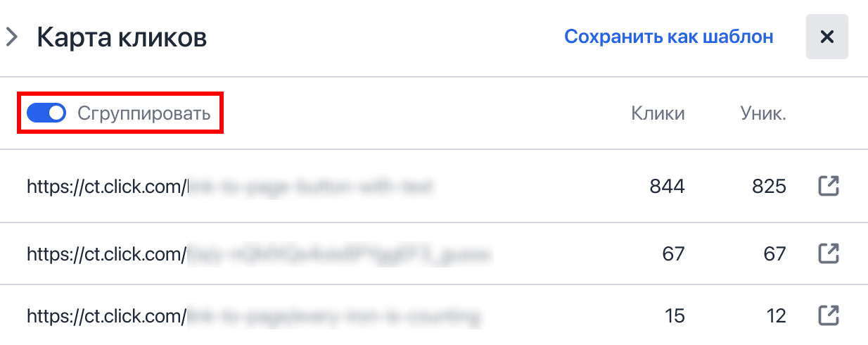Viewport: 868px width, 345px height.
Task: Collapse panel using chevron beside Карта кликов
Action: [11, 37]
